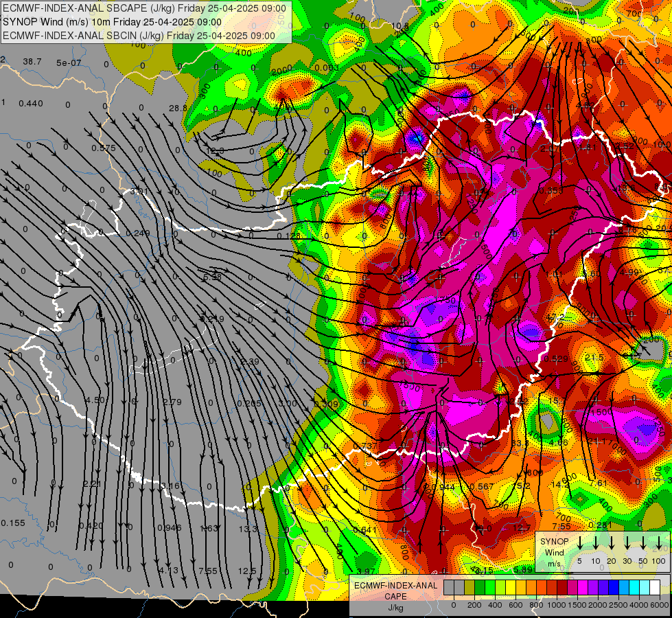Click the CAPE legend label
The height and width of the screenshot is (618, 672).
click(395, 597)
